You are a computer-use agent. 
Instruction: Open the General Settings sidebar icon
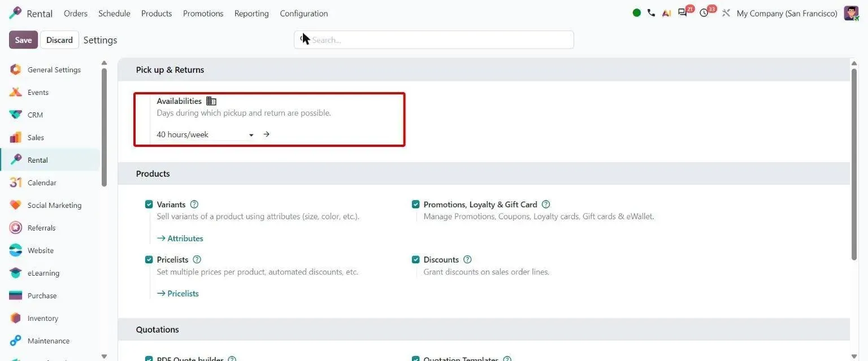(16, 69)
